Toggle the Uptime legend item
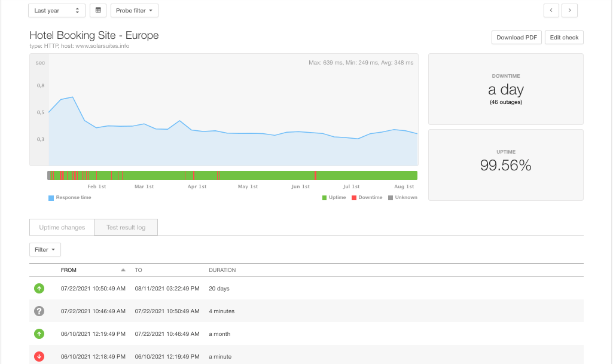Viewport: 613px width, 364px height. click(x=334, y=197)
